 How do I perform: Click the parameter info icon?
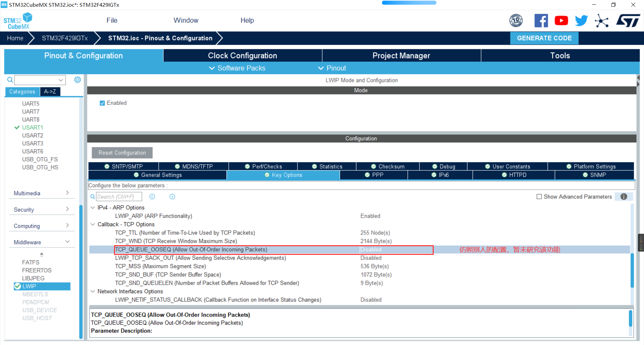tap(624, 197)
